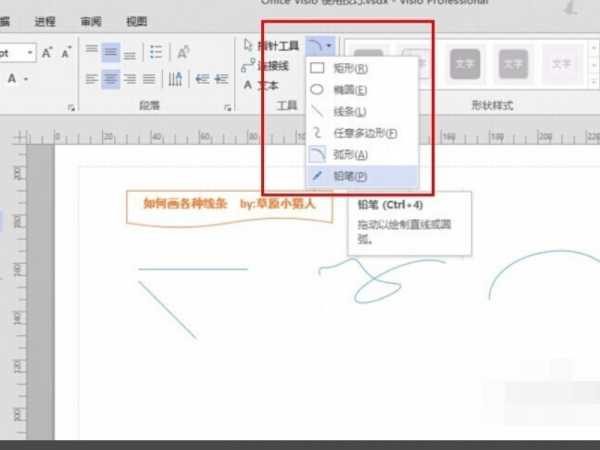Align text to top
The image size is (600, 450).
click(x=91, y=51)
